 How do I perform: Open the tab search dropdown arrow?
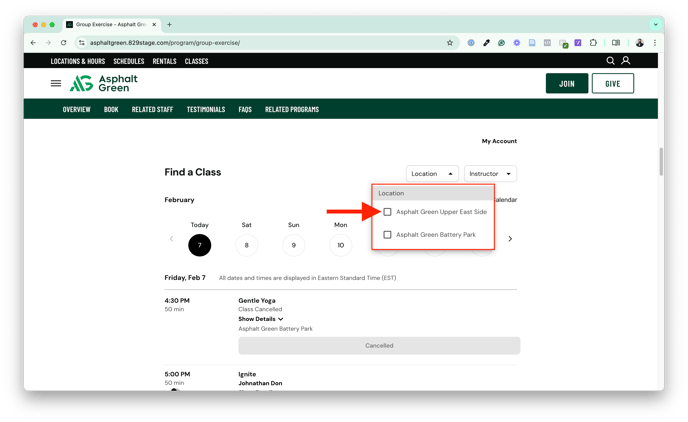[x=656, y=25]
